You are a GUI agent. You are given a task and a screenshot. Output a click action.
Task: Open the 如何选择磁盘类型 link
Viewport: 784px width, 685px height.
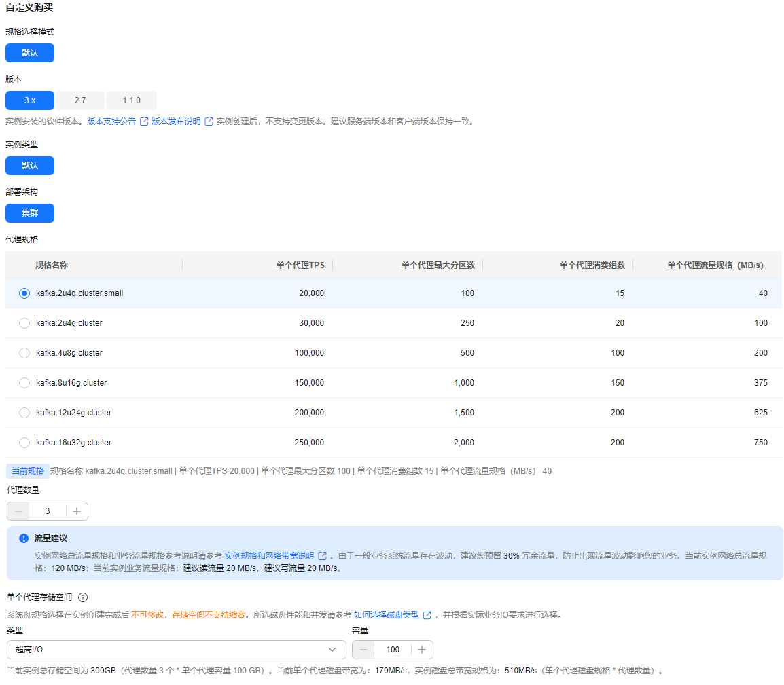[386, 615]
